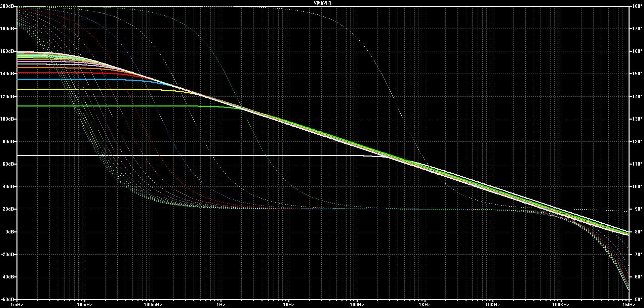
Task: Select the -20dB magnitude axis label
Action: tap(8, 254)
